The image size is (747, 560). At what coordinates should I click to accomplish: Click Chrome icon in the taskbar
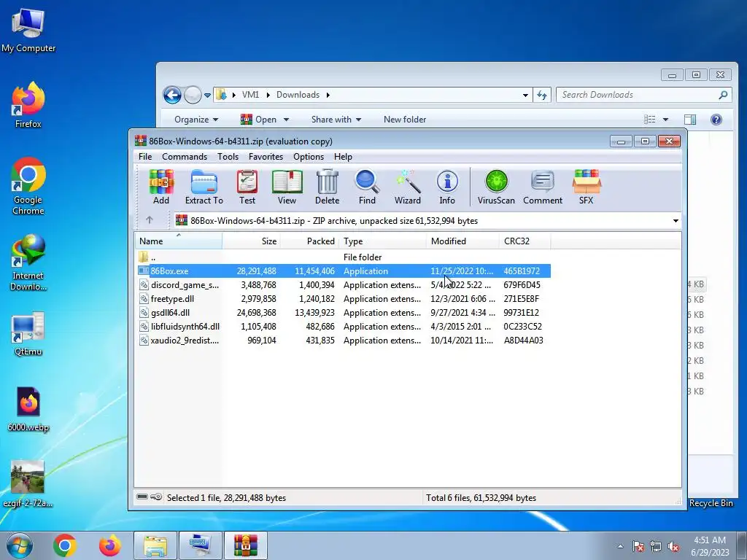pos(65,545)
